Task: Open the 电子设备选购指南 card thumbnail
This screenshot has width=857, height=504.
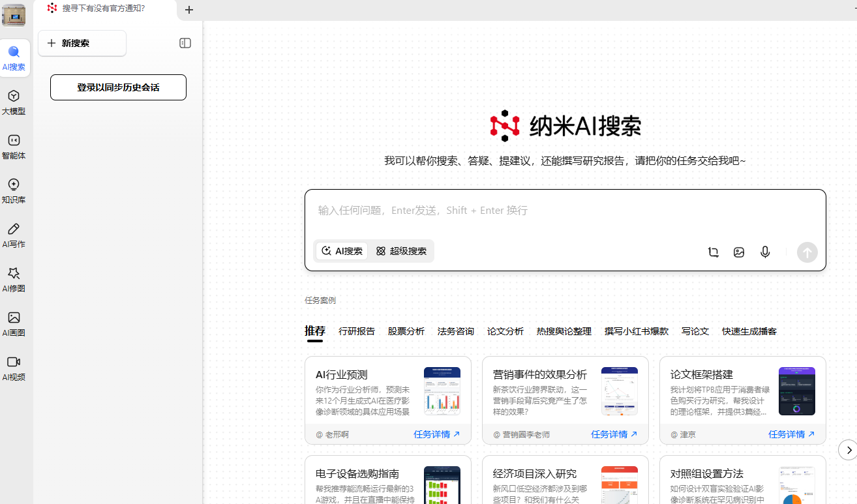Action: tap(442, 485)
